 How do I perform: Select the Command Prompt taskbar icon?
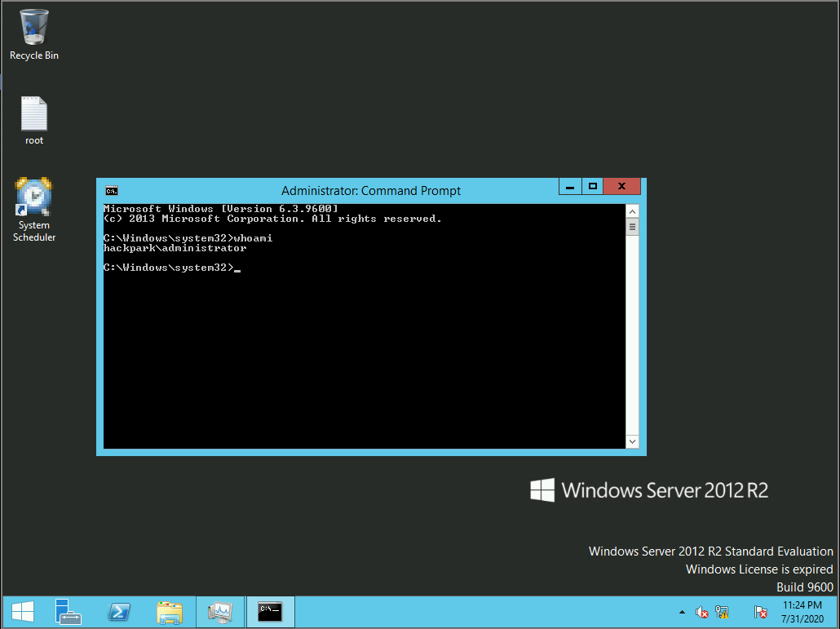pos(270,612)
